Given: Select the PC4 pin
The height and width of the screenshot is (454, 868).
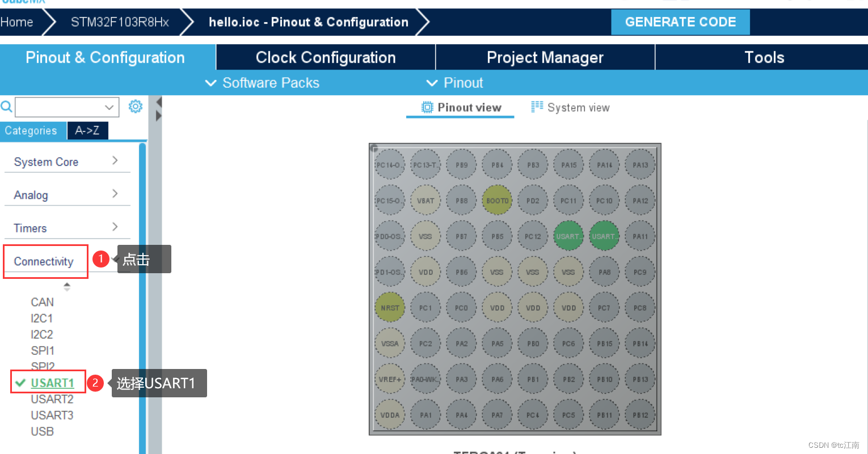Looking at the screenshot, I should click(533, 415).
